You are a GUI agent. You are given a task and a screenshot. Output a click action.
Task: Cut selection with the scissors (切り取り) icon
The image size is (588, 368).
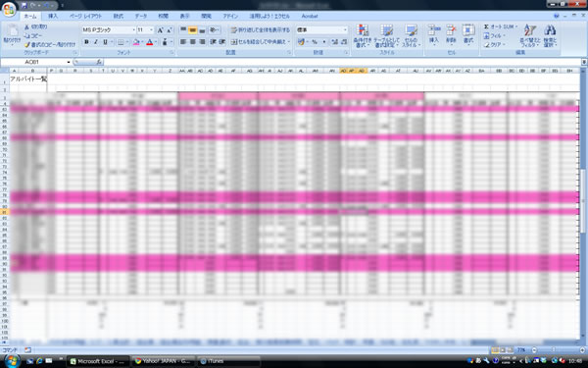click(36, 27)
